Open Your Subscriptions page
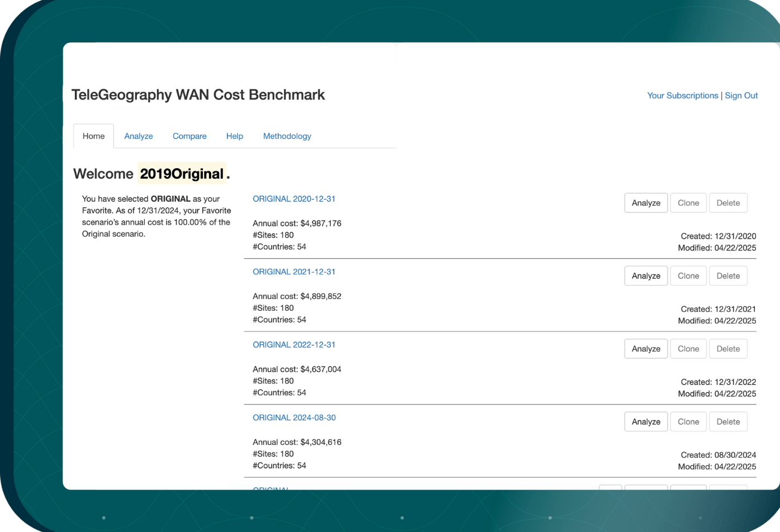The width and height of the screenshot is (780, 532). (x=682, y=96)
